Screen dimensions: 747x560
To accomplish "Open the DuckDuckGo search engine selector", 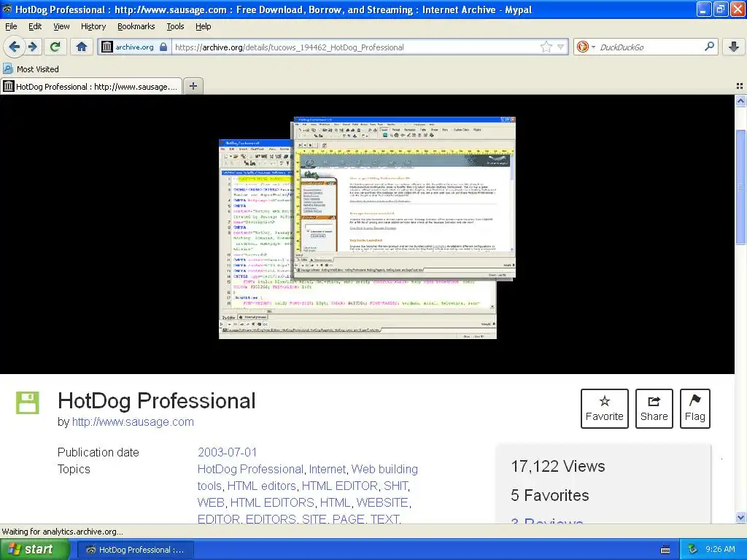I will pyautogui.click(x=586, y=47).
